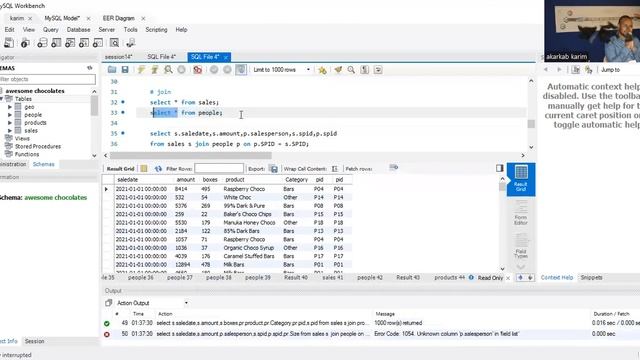Save query as snippet using star icon

[322, 70]
